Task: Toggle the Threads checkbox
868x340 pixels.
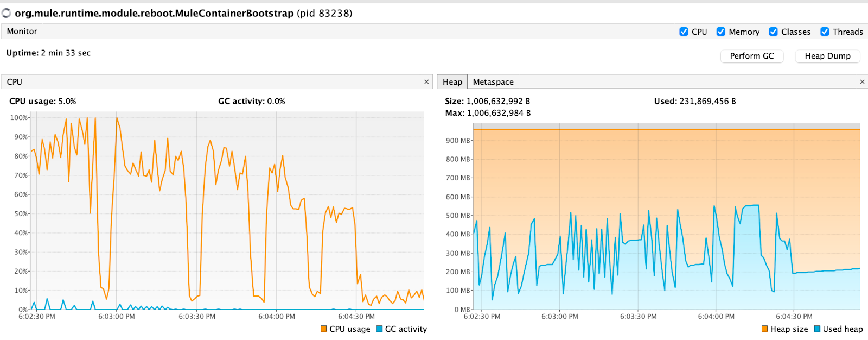Action: (825, 32)
